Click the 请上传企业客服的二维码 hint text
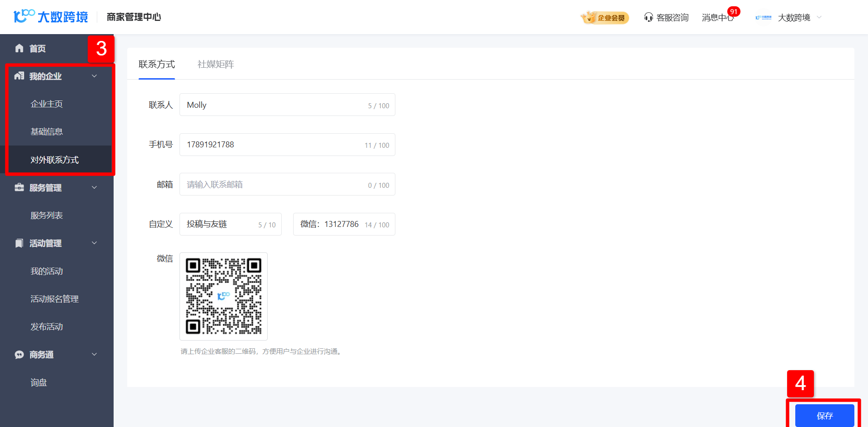 (262, 351)
